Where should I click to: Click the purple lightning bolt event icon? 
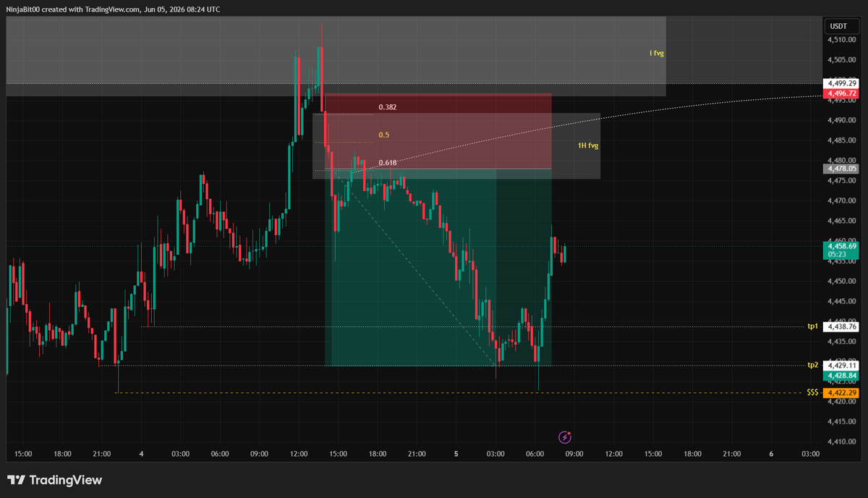(x=566, y=437)
